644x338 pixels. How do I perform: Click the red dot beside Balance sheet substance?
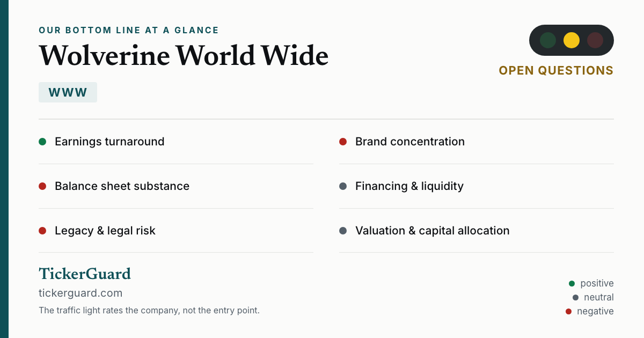point(42,186)
